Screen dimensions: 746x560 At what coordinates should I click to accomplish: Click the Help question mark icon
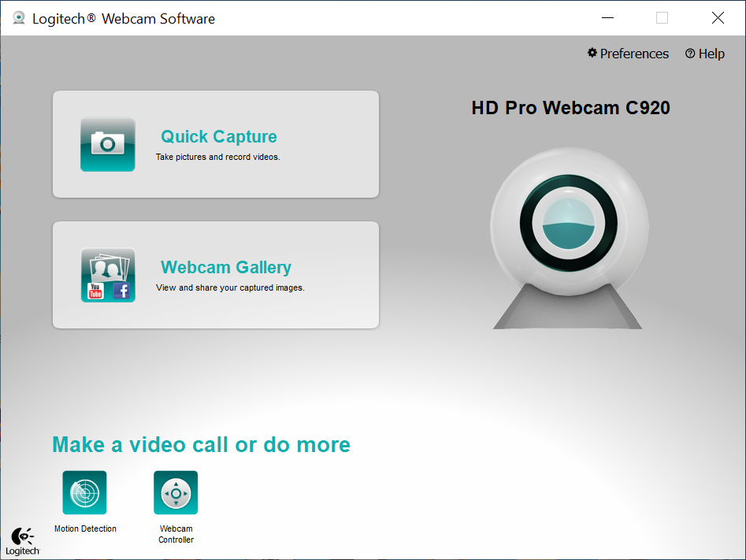coord(690,54)
